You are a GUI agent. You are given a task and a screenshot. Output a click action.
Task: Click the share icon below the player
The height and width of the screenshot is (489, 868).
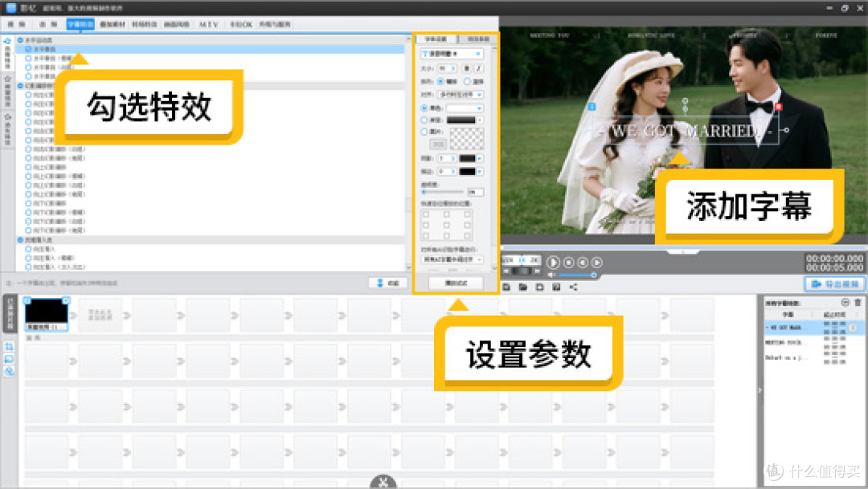(574, 287)
